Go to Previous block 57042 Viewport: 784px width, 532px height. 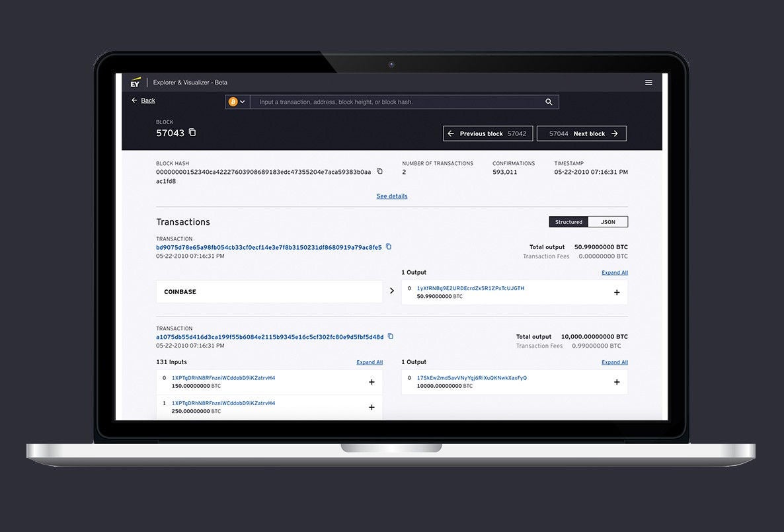click(x=488, y=133)
